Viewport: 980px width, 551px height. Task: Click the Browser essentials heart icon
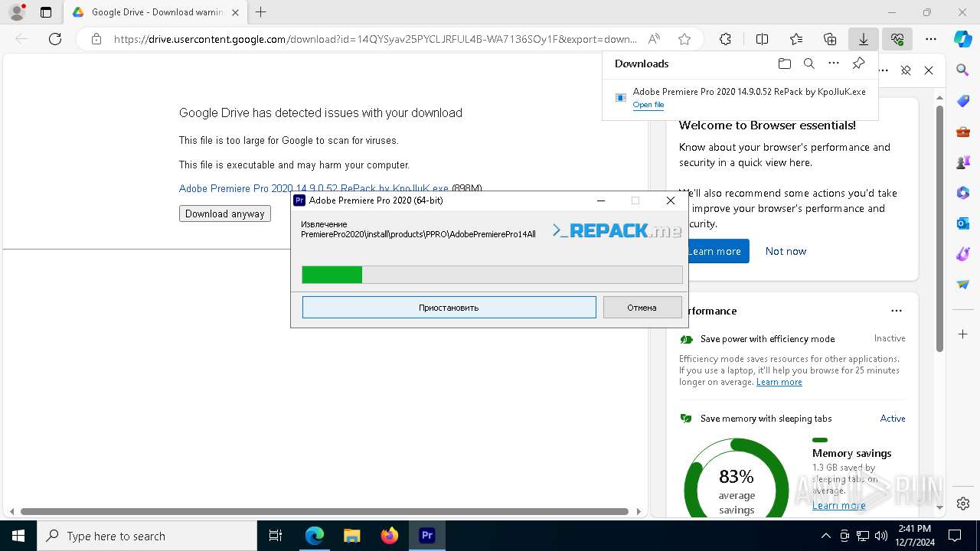(897, 39)
